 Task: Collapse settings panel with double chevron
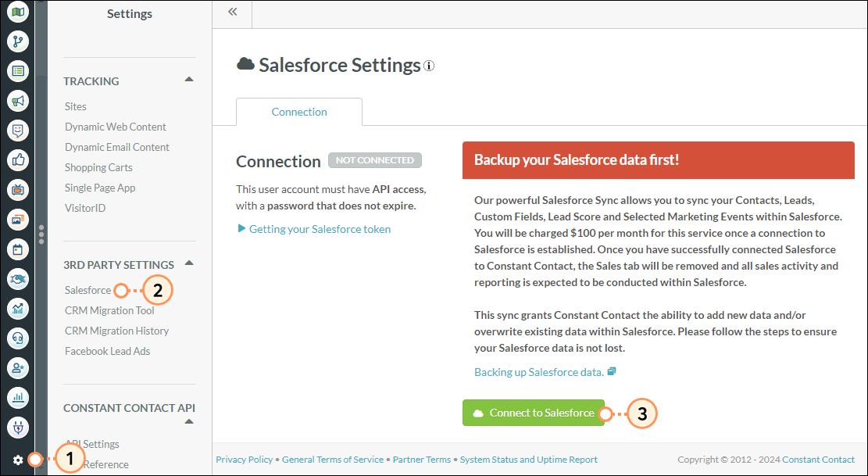[x=233, y=12]
